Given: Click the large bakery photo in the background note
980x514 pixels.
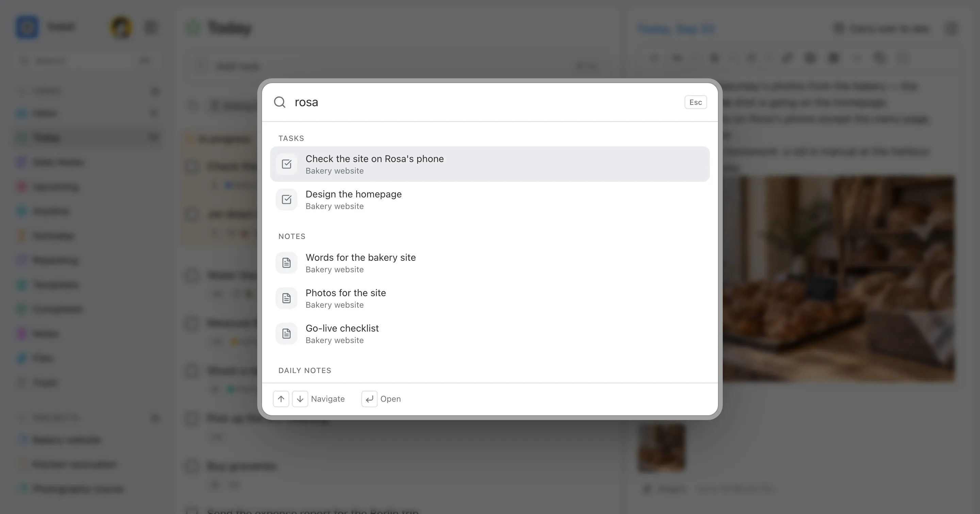Looking at the screenshot, I should 838,278.
